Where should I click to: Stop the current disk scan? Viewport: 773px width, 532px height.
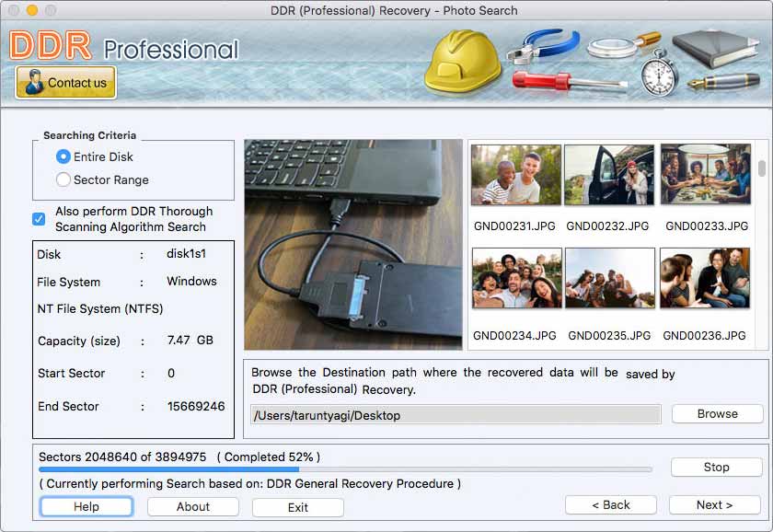click(716, 467)
